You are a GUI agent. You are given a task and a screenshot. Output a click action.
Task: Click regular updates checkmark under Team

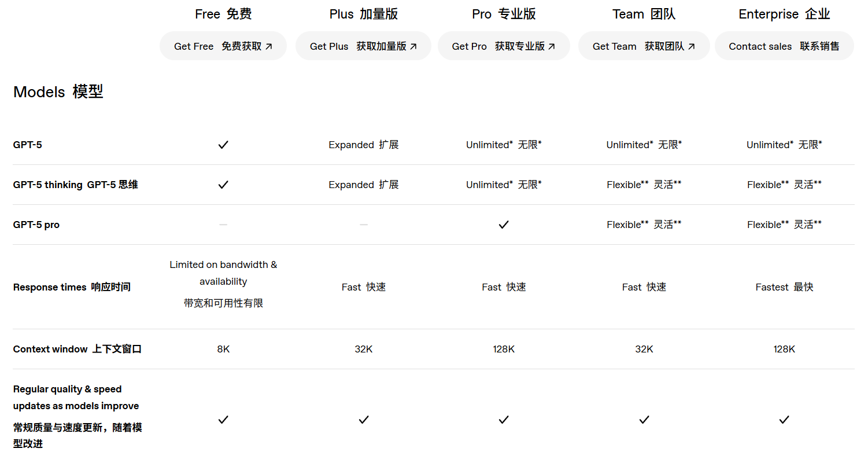point(644,420)
